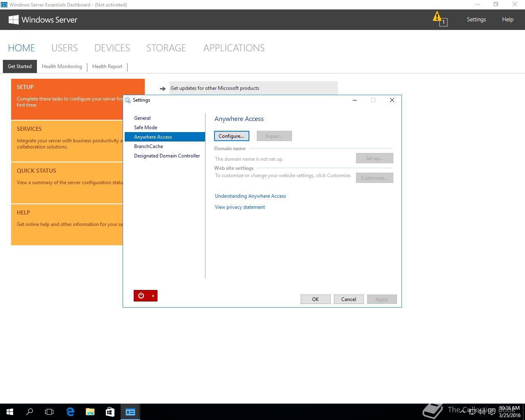Open View privacy statement link
Viewport: 525px width, 420px height.
point(240,207)
